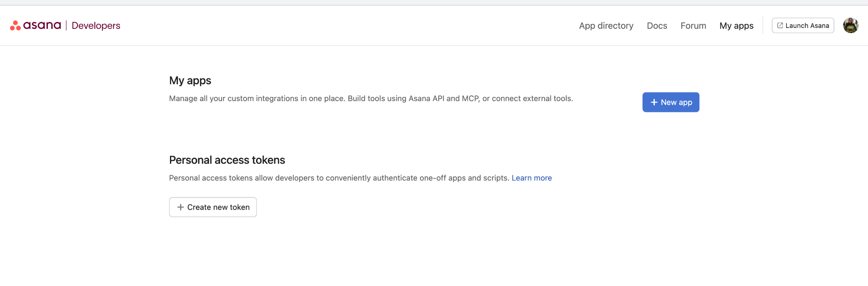Screen dimensions: 868x286
Task: Click the 'Manage all your custom integrations' description
Action: click(x=371, y=98)
